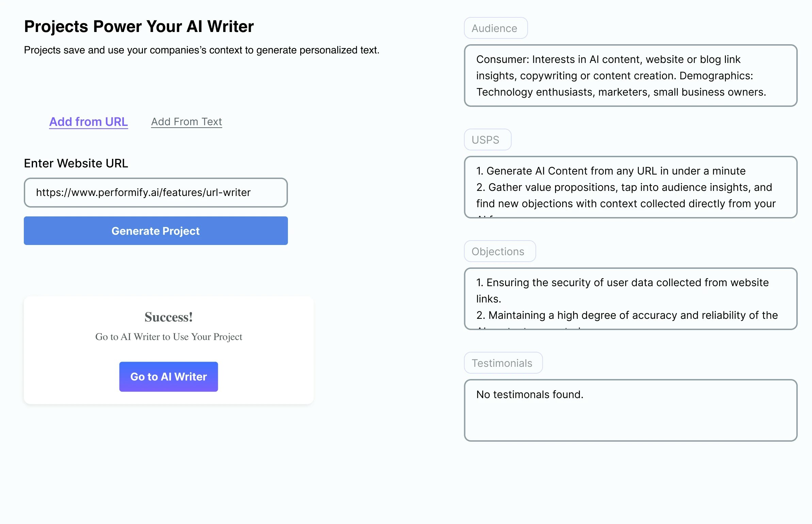Select the Objections label chip
Viewport: 812px width, 524px height.
[x=500, y=251]
